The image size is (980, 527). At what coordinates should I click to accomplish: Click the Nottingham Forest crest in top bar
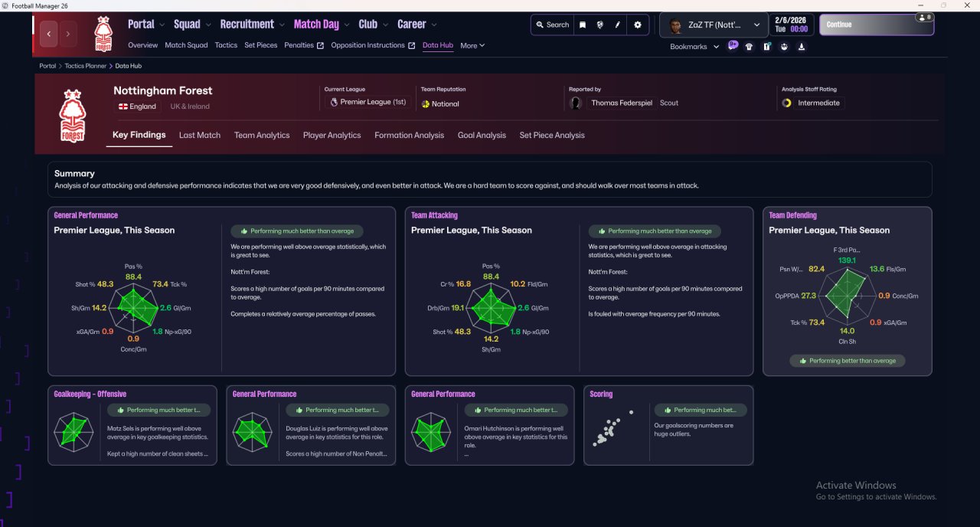pyautogui.click(x=103, y=34)
